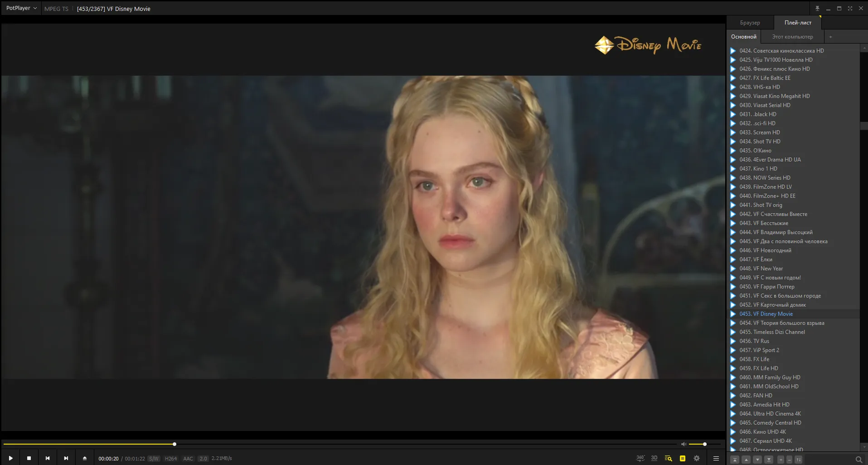
Task: Toggle fullscreen from the title bar icon
Action: pyautogui.click(x=850, y=8)
